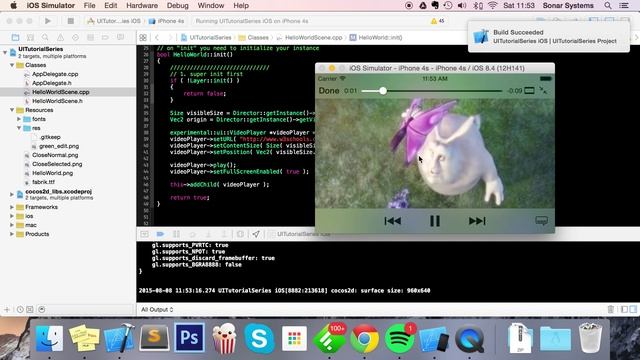Open the Issue navigator warning icon
640x360 pixels.
(60, 38)
